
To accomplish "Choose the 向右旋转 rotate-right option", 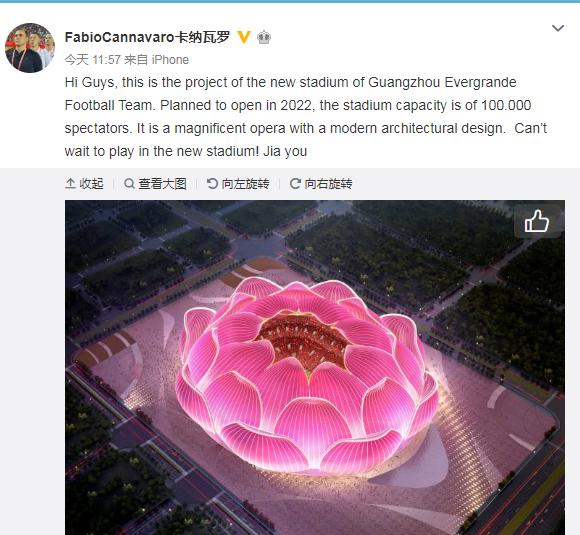I will (x=328, y=184).
